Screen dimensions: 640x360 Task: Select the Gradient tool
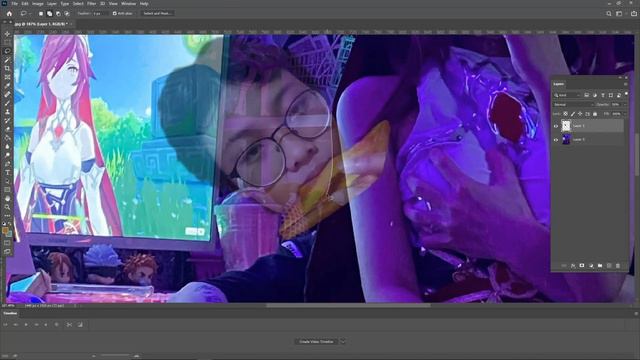pos(7,138)
